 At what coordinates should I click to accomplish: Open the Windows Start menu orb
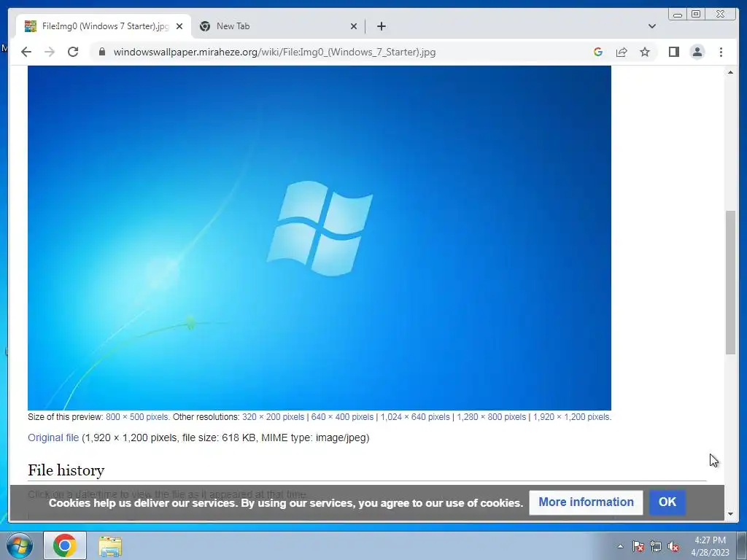coord(20,545)
